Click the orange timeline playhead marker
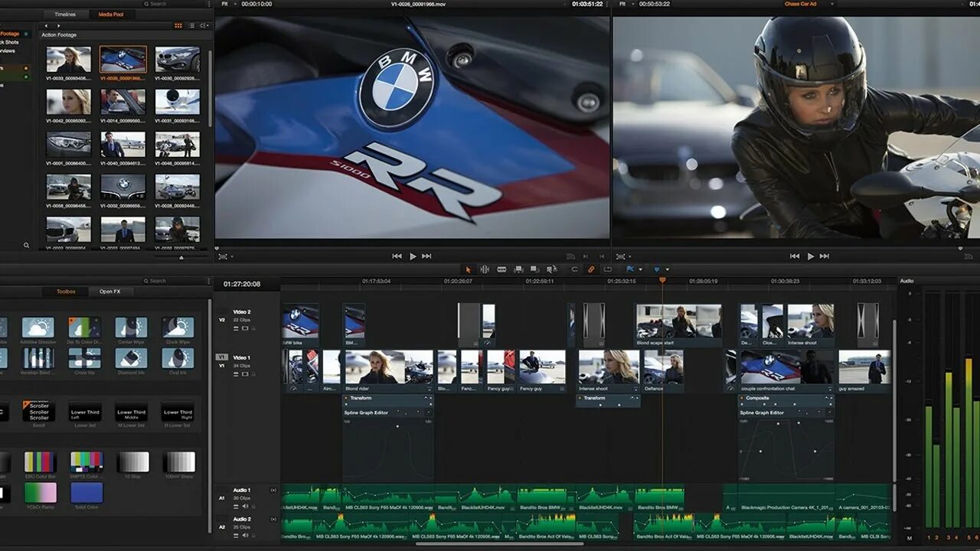 pyautogui.click(x=663, y=280)
